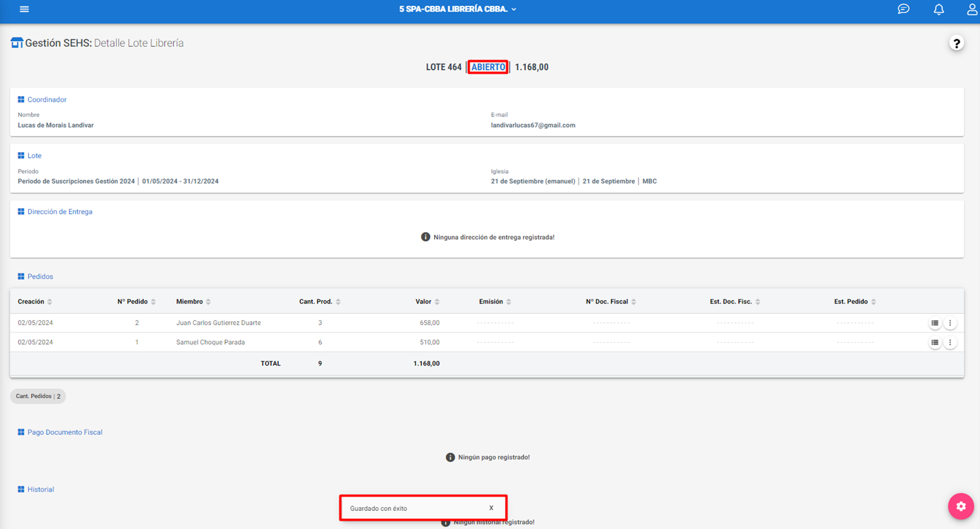The height and width of the screenshot is (529, 980).
Task: Click the Coordinador section heading
Action: tap(46, 99)
